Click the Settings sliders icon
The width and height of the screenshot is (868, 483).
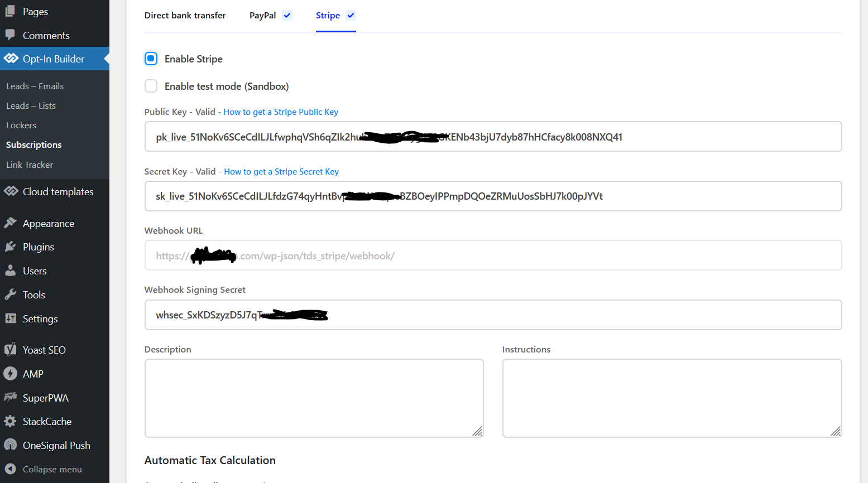click(10, 318)
